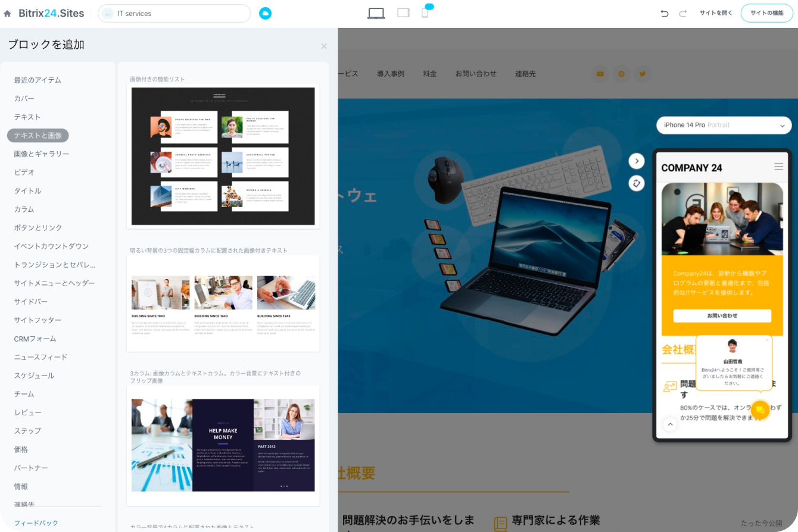Open the yellow chat widget bubble
798x532 pixels.
759,410
